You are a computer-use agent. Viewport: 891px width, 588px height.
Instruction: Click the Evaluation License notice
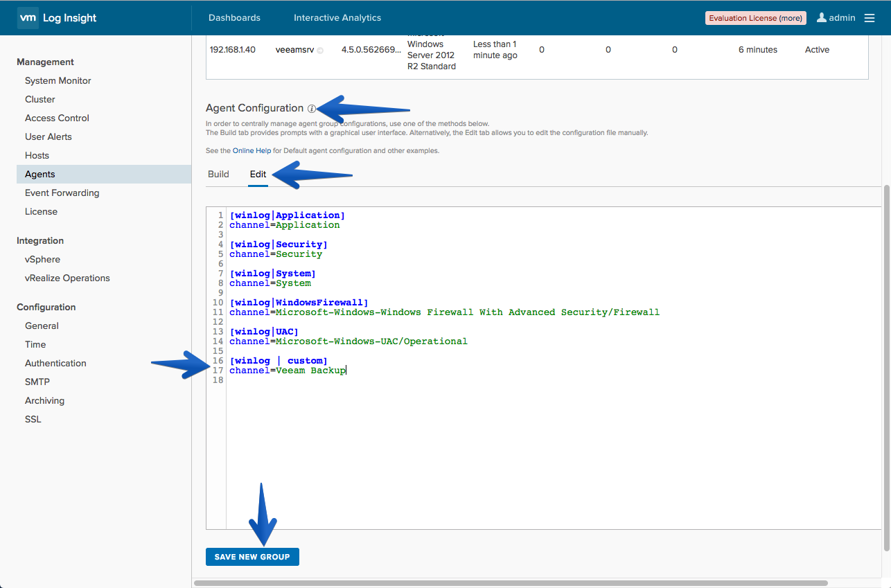pyautogui.click(x=755, y=18)
